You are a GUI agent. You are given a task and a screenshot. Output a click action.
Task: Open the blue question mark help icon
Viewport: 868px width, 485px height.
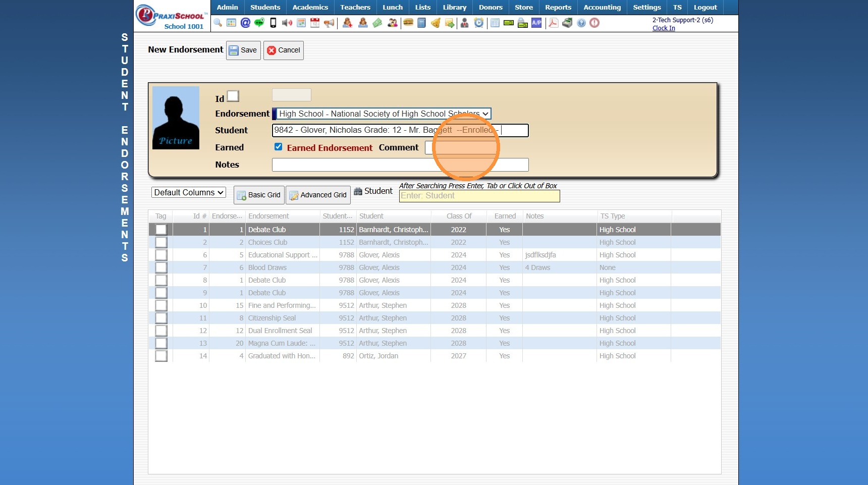click(581, 23)
